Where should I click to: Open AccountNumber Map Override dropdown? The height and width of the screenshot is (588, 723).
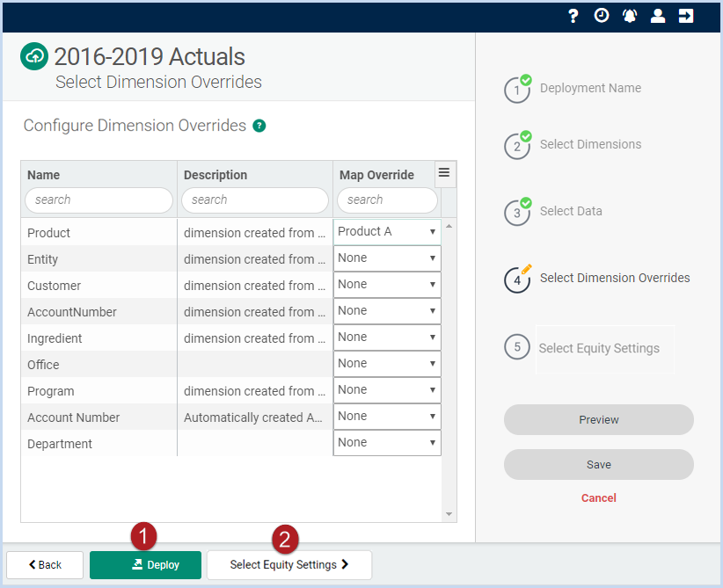point(387,310)
